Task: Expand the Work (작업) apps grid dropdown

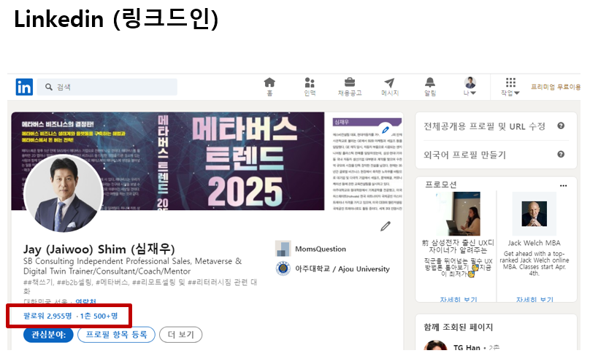Action: click(510, 87)
